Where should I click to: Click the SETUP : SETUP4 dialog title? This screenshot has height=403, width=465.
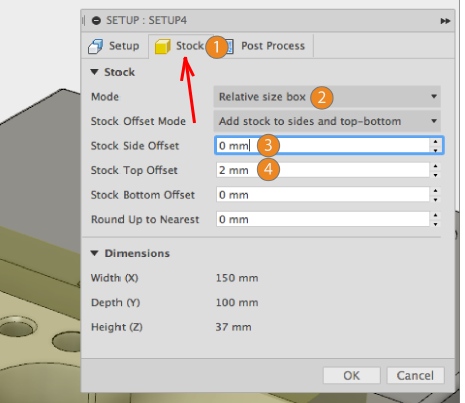point(146,20)
